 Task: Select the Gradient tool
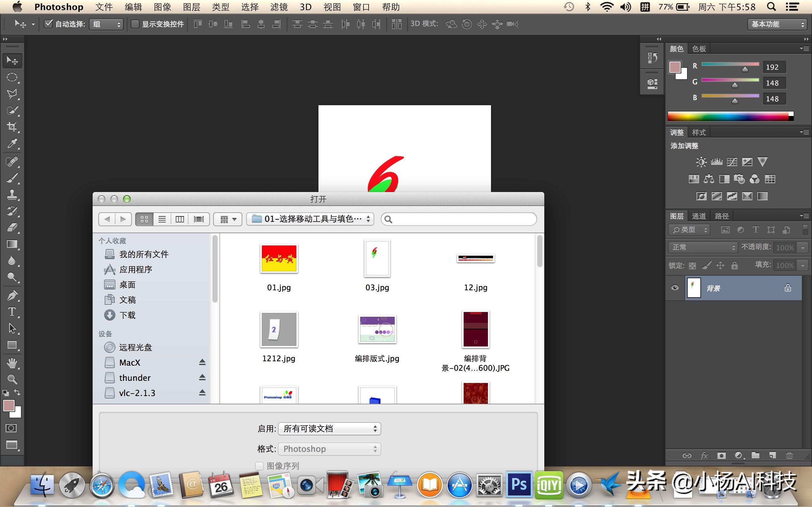[12, 244]
